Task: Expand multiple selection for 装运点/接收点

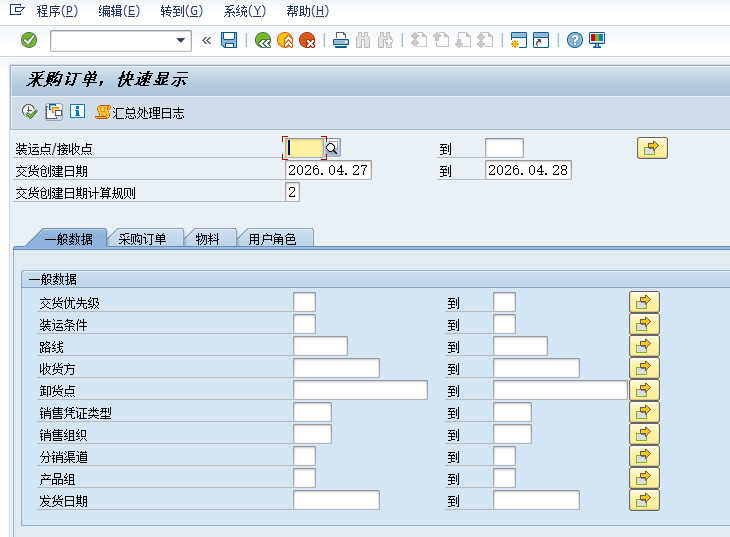Action: [x=651, y=148]
